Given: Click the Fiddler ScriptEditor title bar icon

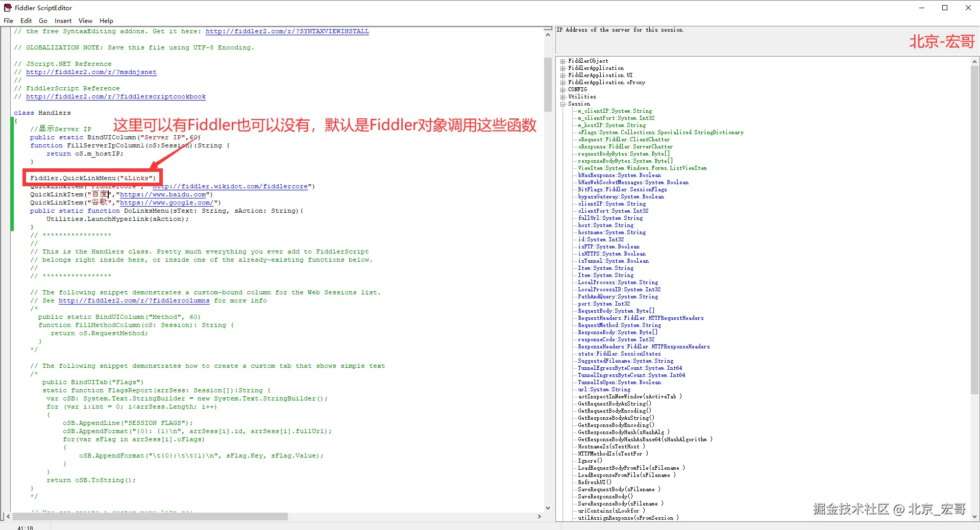Looking at the screenshot, I should (x=8, y=8).
